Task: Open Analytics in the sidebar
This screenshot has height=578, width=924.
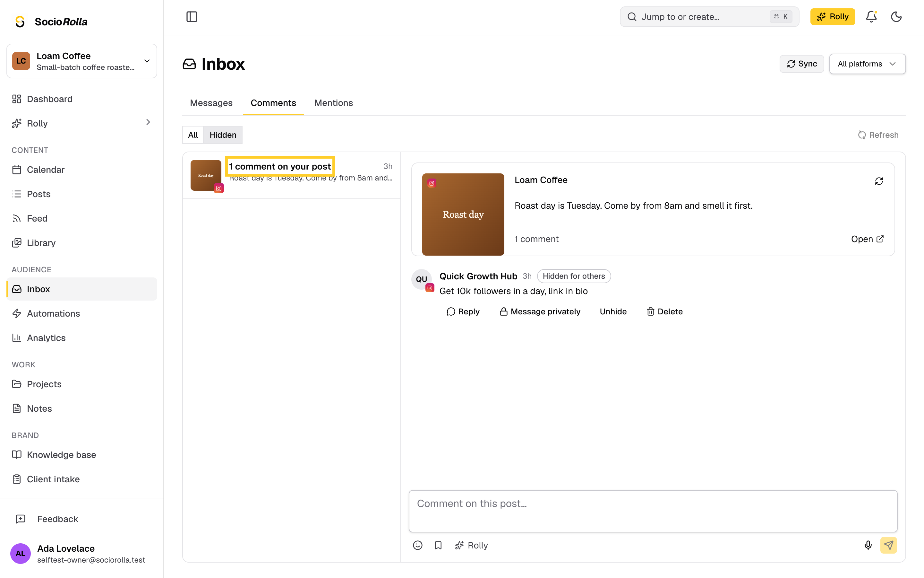Action: click(82, 338)
